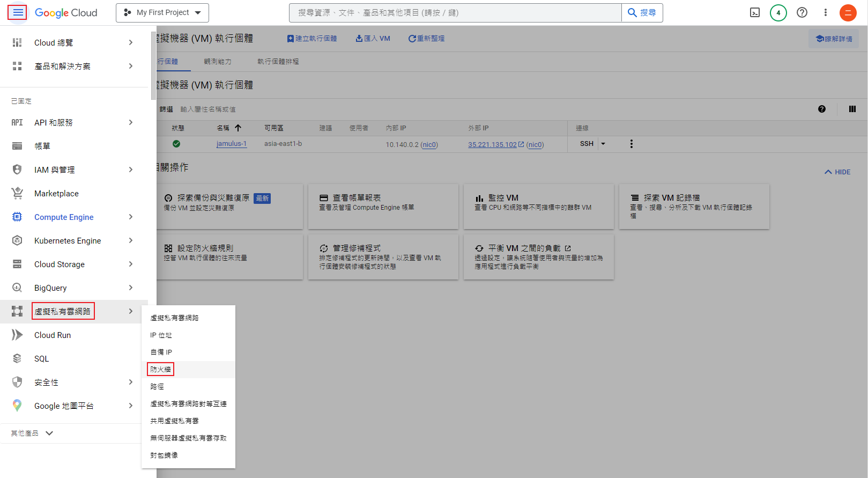The height and width of the screenshot is (478, 868).
Task: Open notifications badge showing 4
Action: (778, 12)
